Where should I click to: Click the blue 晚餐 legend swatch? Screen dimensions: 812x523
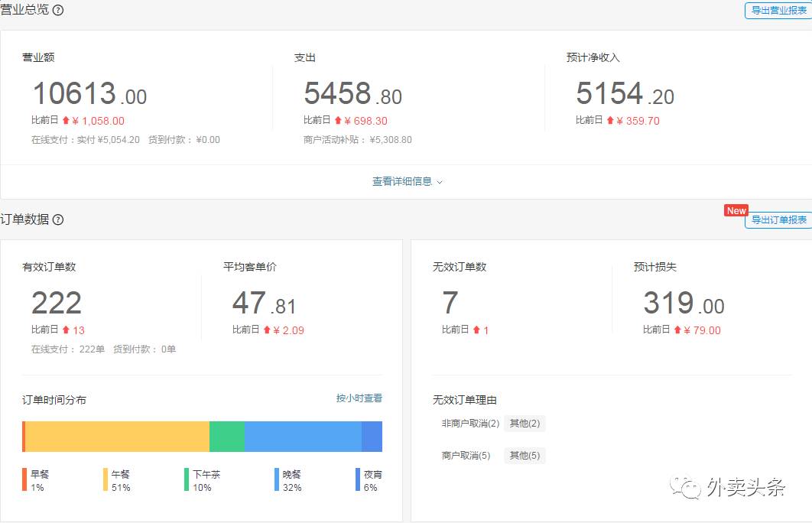pos(276,480)
